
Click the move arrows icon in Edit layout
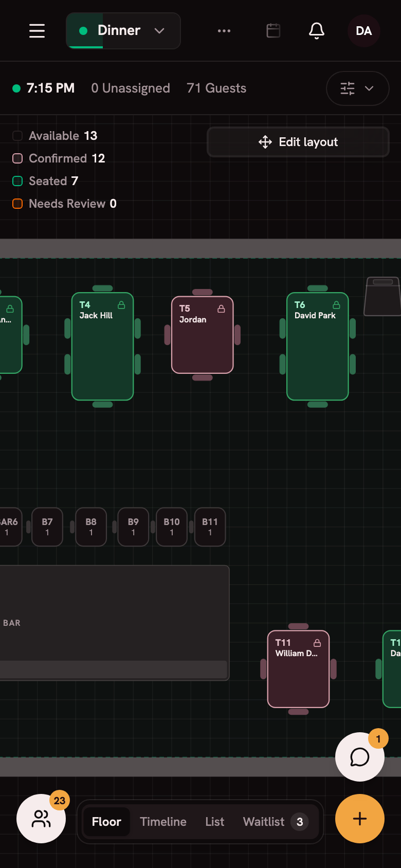(265, 142)
